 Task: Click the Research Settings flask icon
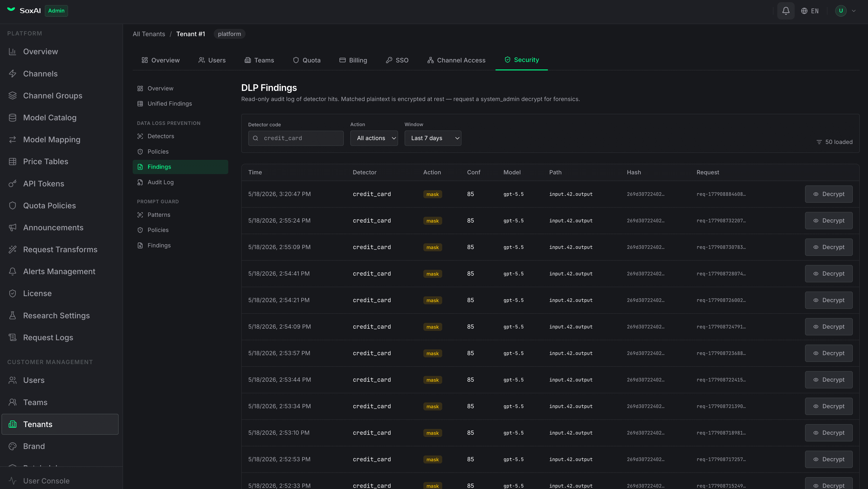coord(13,316)
